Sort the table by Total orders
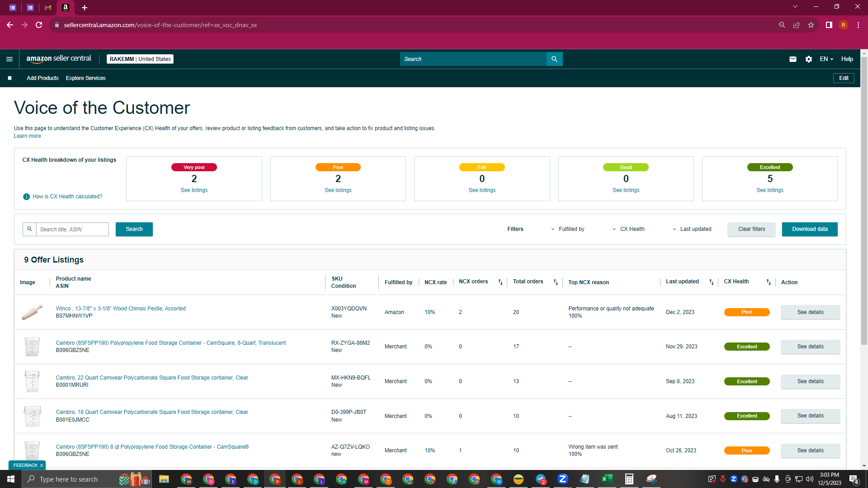Screen dimensions: 868x488 [x=556, y=282]
